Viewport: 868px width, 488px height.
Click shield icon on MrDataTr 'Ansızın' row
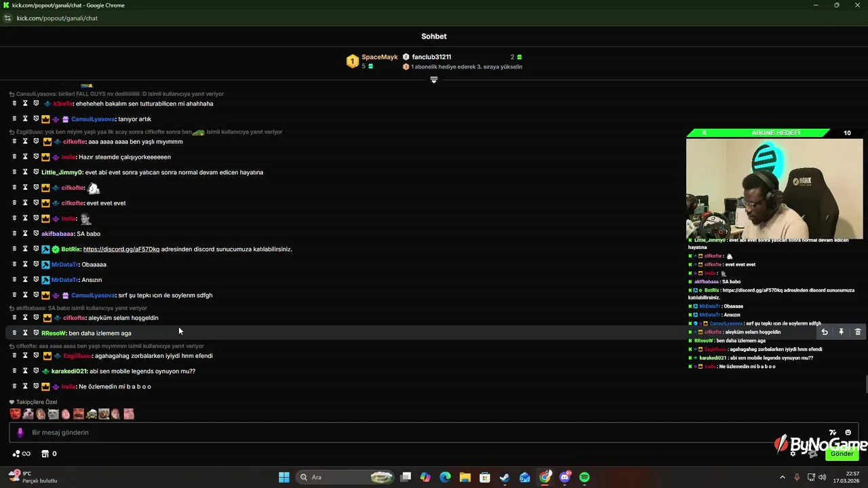click(x=36, y=279)
